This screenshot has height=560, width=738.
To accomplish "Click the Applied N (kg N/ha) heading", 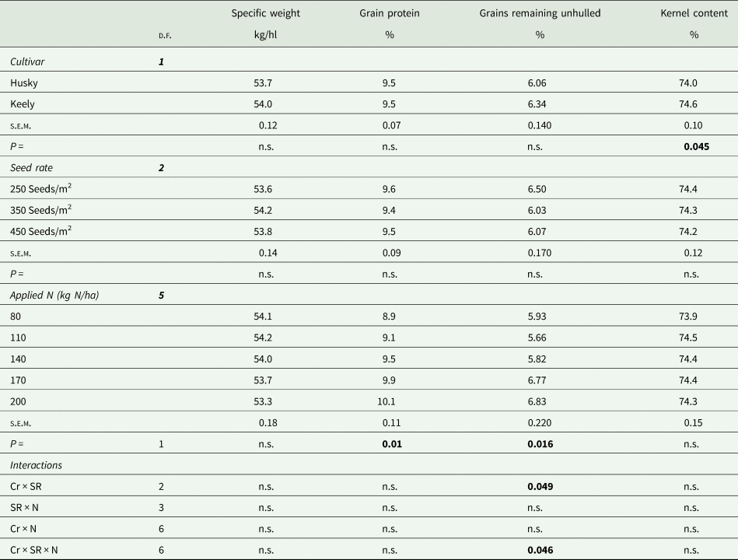I will (54, 295).
